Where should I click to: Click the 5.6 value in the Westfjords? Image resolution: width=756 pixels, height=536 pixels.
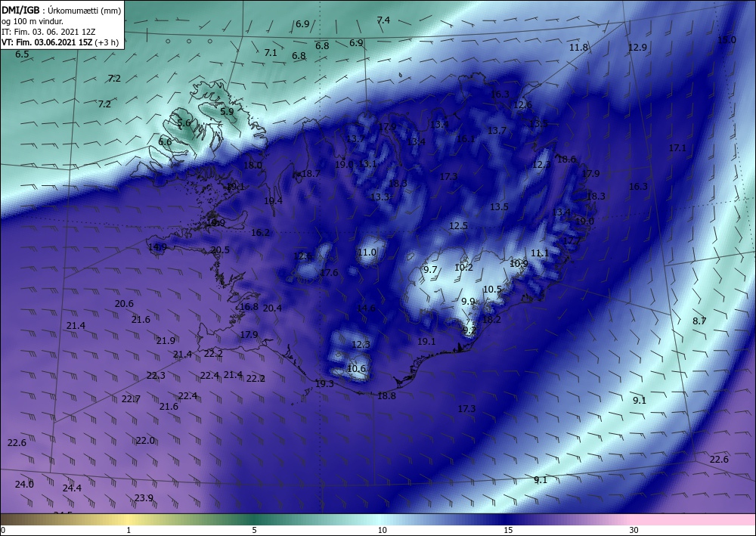click(184, 123)
